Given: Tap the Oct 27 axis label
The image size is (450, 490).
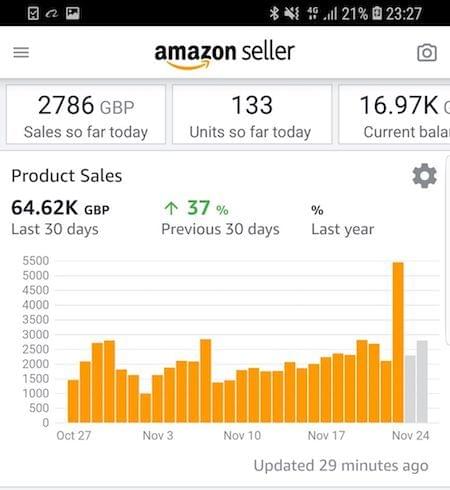Looking at the screenshot, I should 74,435.
